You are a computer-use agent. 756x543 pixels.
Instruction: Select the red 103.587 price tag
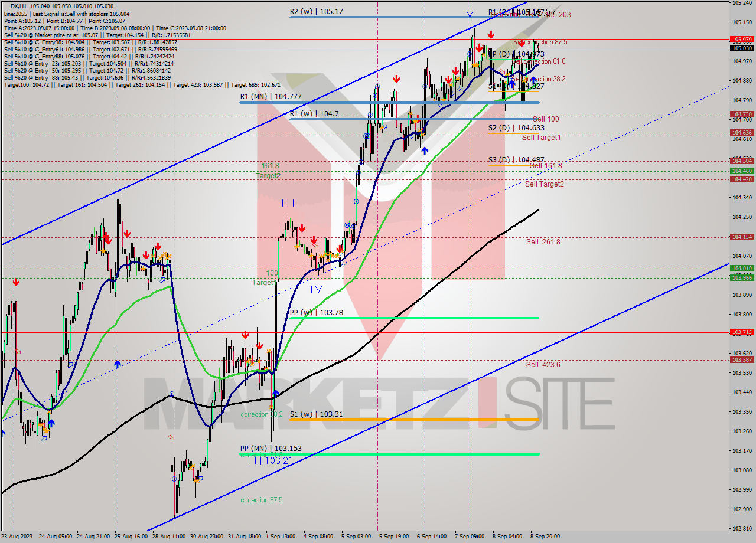click(742, 360)
